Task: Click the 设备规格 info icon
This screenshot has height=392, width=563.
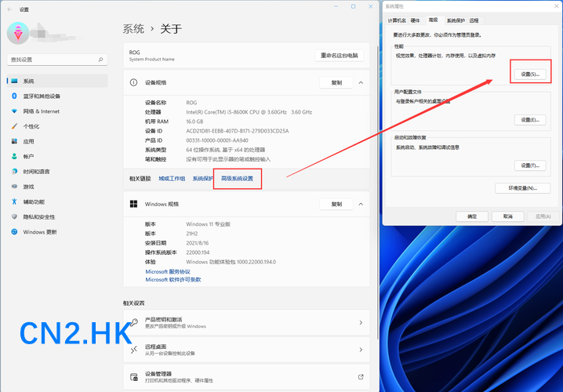Action: pos(133,82)
